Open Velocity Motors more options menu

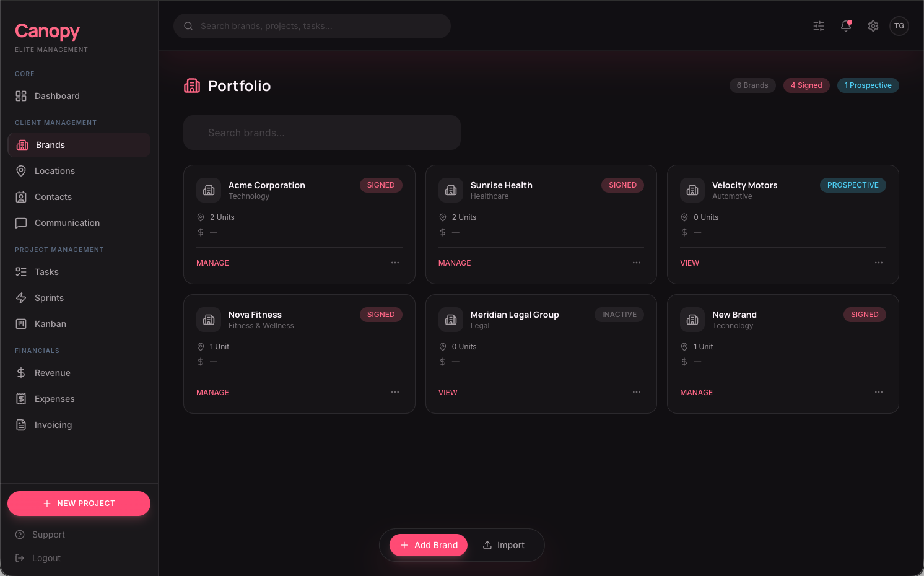pos(879,263)
